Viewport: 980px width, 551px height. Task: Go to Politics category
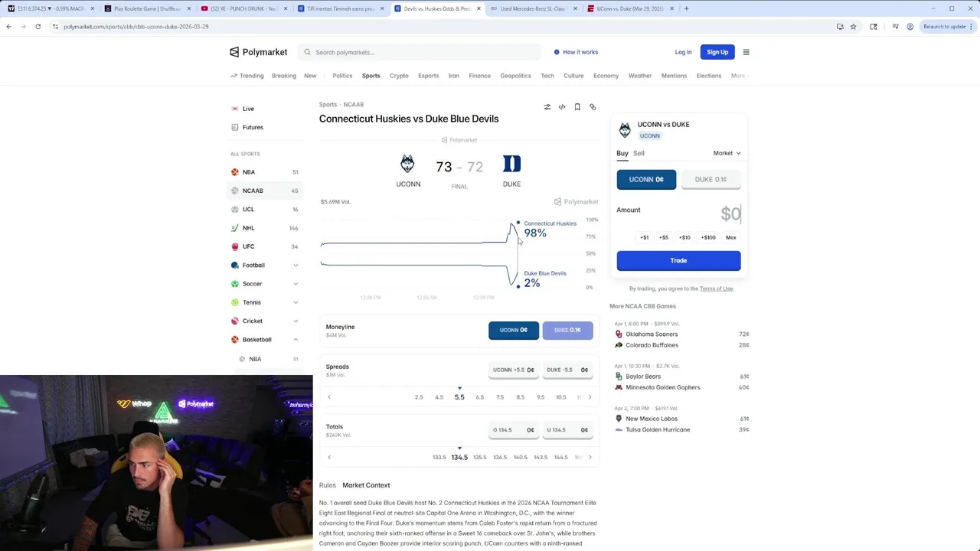(x=342, y=76)
